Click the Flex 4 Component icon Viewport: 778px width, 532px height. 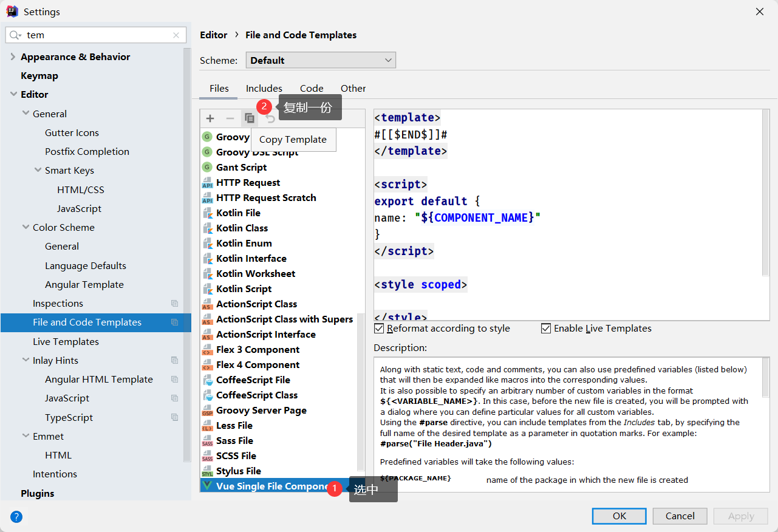pos(207,364)
